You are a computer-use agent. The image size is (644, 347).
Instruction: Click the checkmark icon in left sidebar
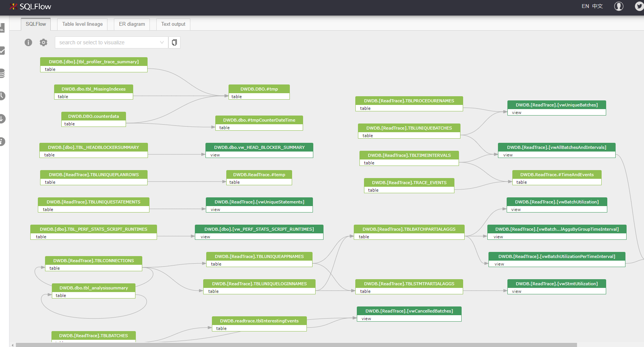pyautogui.click(x=2, y=50)
